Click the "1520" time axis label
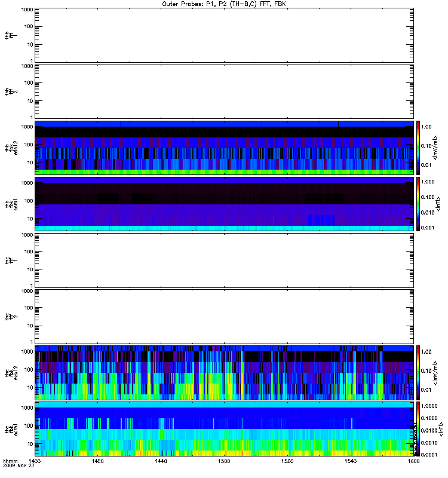The width and height of the screenshot is (448, 478). [287, 461]
